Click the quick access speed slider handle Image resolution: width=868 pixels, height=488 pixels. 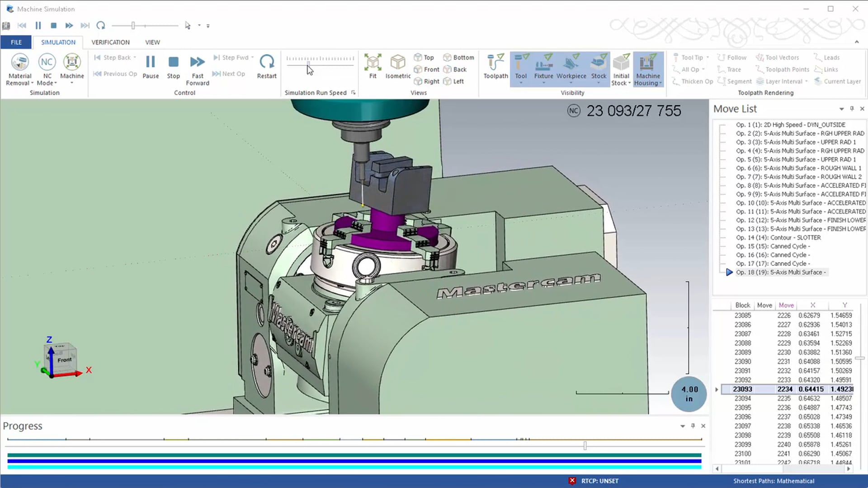click(x=133, y=26)
